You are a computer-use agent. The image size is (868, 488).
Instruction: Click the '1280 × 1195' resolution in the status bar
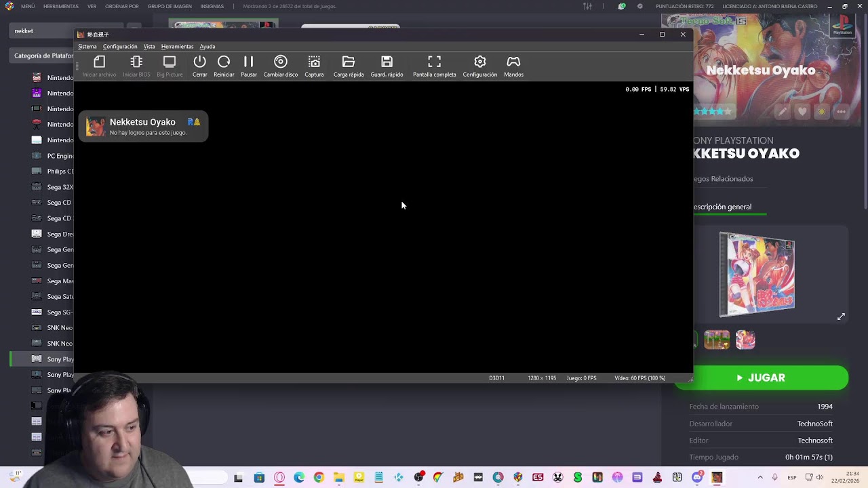[x=542, y=378]
